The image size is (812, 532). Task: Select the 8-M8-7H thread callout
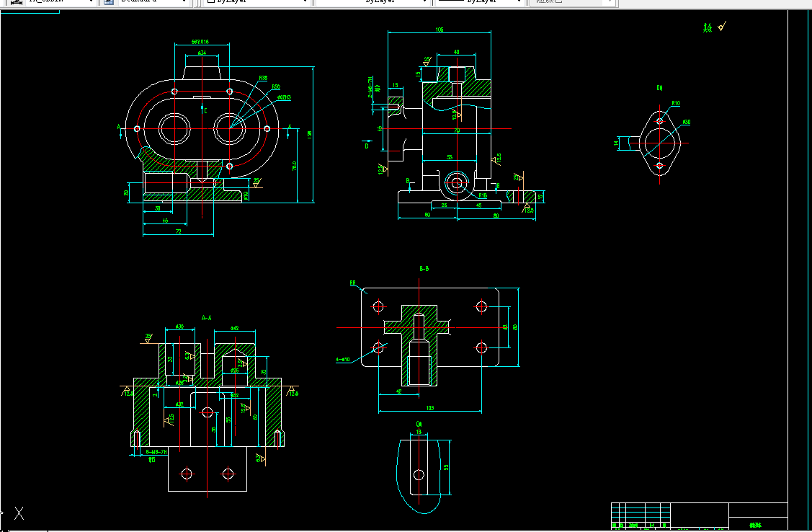point(156,452)
